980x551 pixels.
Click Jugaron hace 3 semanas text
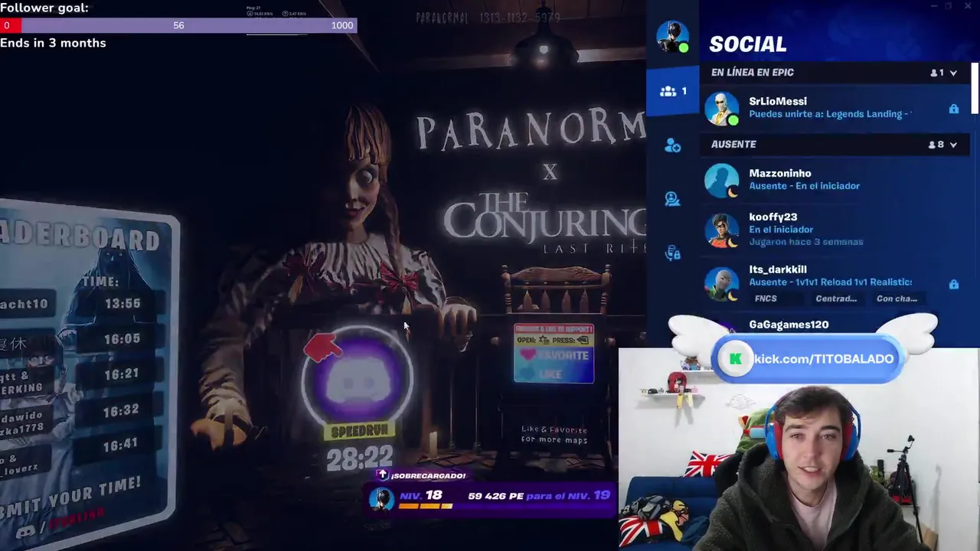click(x=806, y=242)
